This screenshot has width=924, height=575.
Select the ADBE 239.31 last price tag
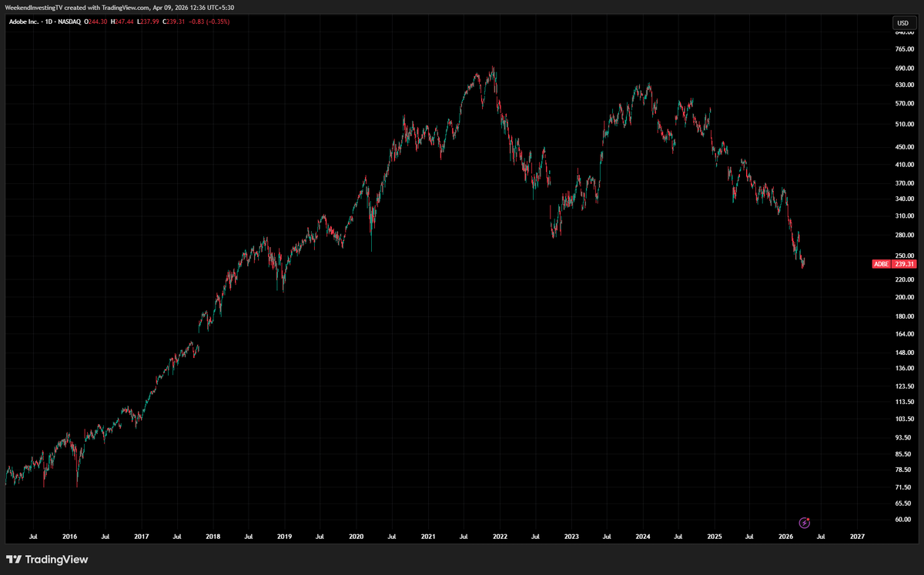pos(894,264)
